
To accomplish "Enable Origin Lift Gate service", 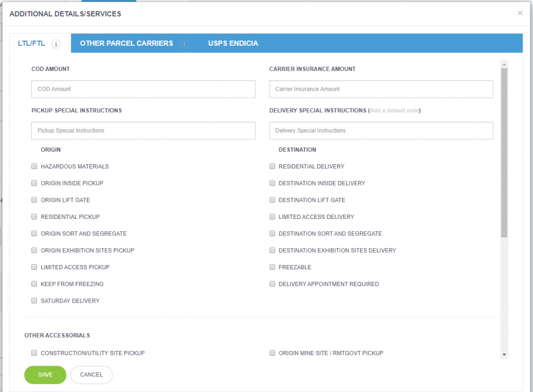I will [x=34, y=200].
